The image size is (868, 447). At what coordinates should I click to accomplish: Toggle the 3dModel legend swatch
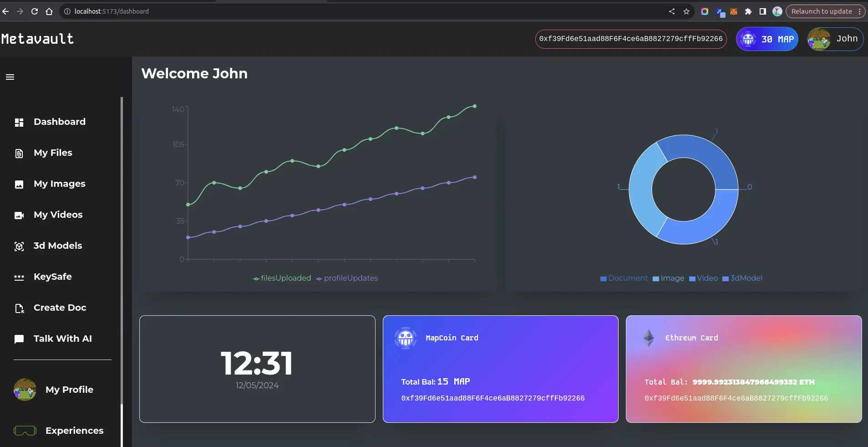[726, 279]
